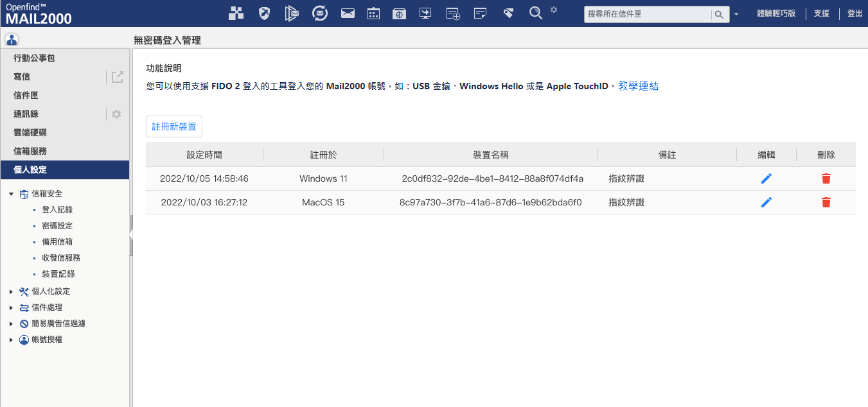Click the 註冊新裝置 button
Viewport: 868px width, 407px height.
(x=174, y=126)
